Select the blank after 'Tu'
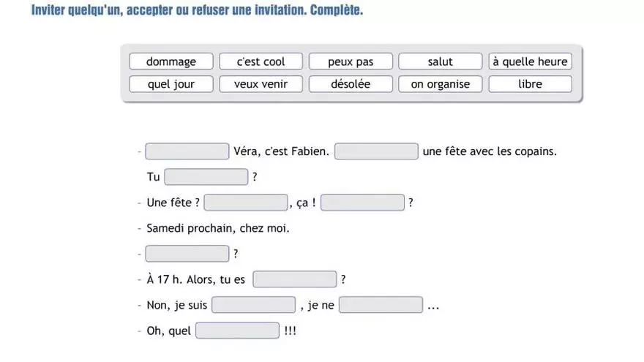The height and width of the screenshot is (362, 644). (x=206, y=177)
